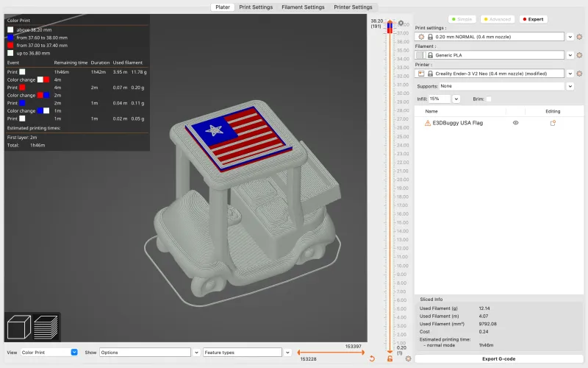Click Export G-code button
This screenshot has height=368, width=588.
coord(499,359)
